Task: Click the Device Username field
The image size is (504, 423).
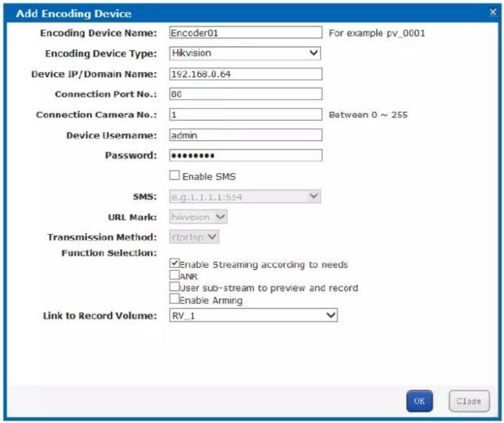Action: 246,135
